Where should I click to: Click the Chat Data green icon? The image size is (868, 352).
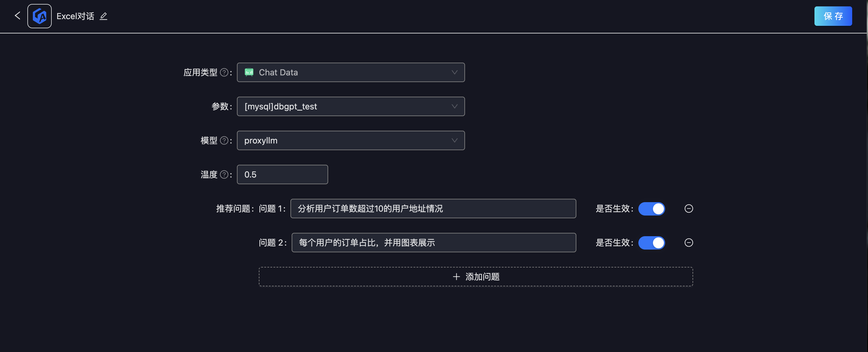[249, 72]
